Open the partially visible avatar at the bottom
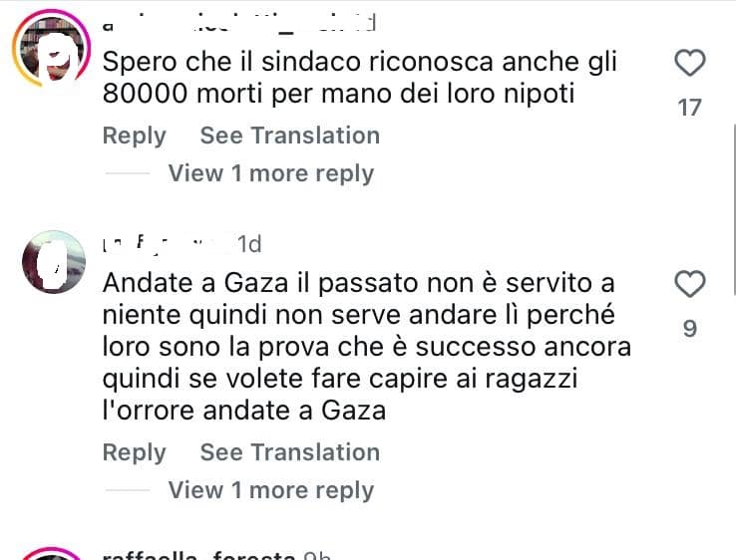 (x=52, y=553)
